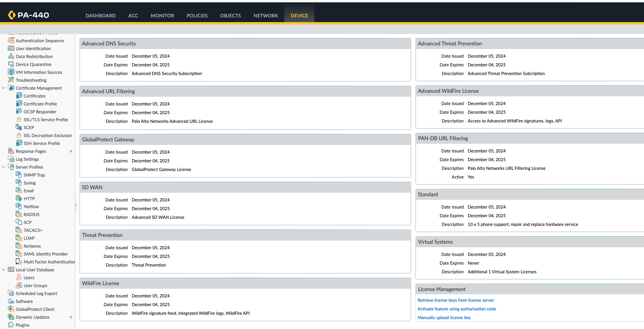Click the Log Settings icon
The image size is (644, 329).
click(x=11, y=159)
